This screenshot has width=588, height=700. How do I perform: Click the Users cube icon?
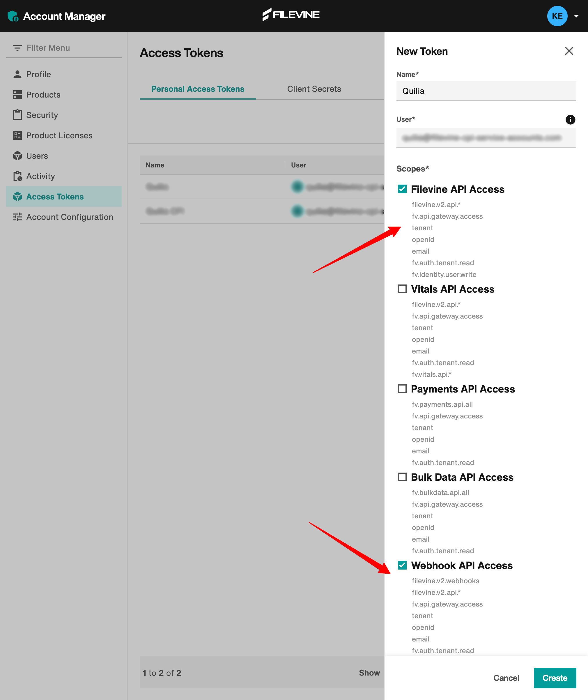17,156
